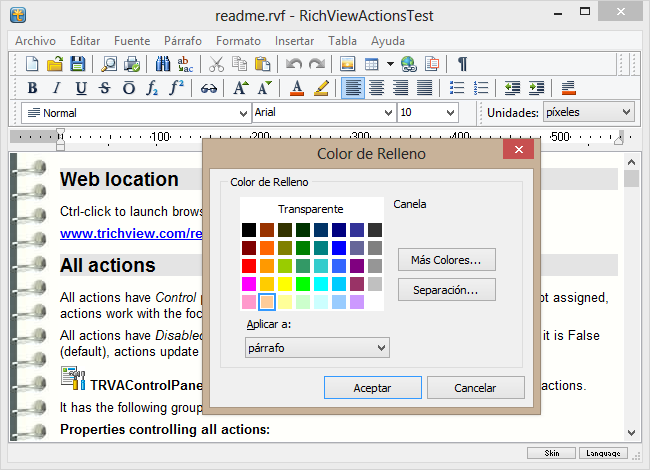Open the Find (binoculars) tool

coord(164,64)
